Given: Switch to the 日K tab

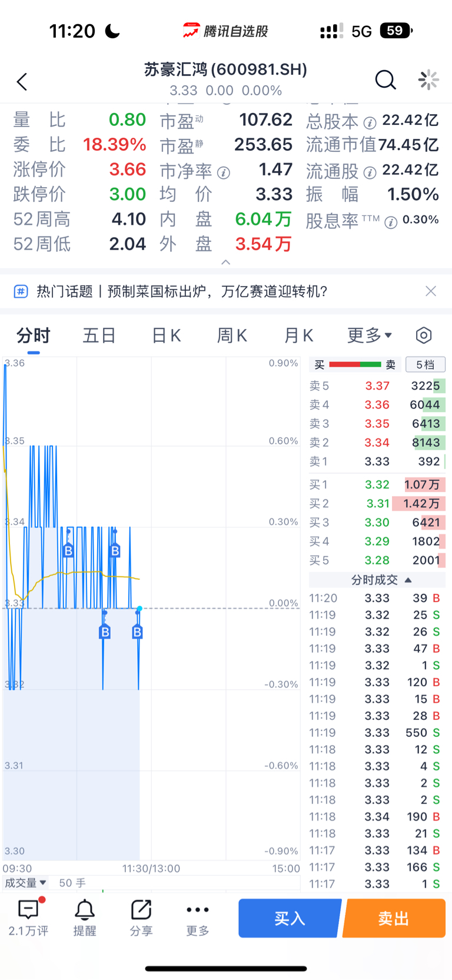Looking at the screenshot, I should 166,335.
